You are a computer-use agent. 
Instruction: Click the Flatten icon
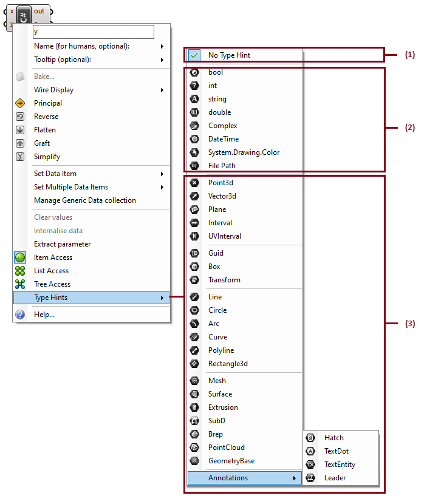point(20,130)
